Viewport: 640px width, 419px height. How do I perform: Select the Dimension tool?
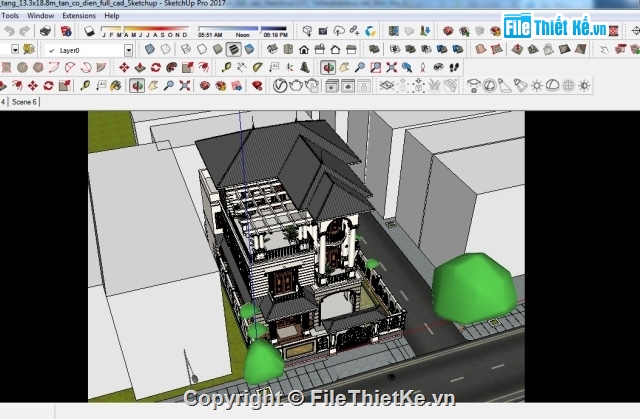click(x=242, y=67)
